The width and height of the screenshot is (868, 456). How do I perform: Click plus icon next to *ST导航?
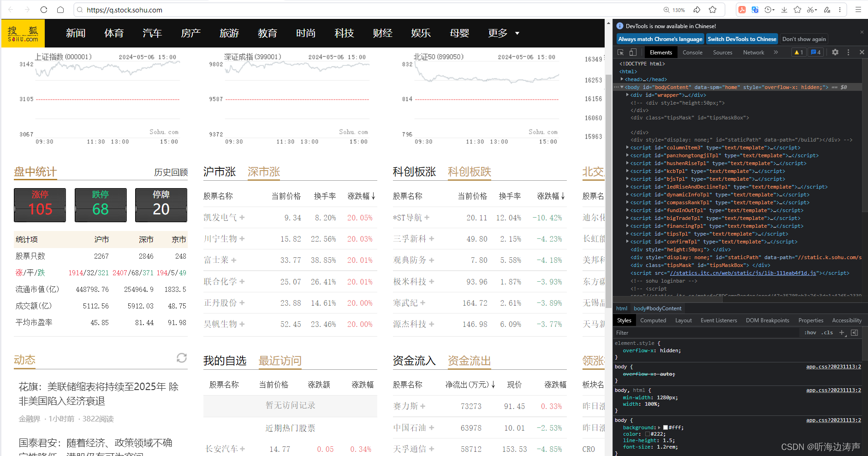click(x=427, y=218)
